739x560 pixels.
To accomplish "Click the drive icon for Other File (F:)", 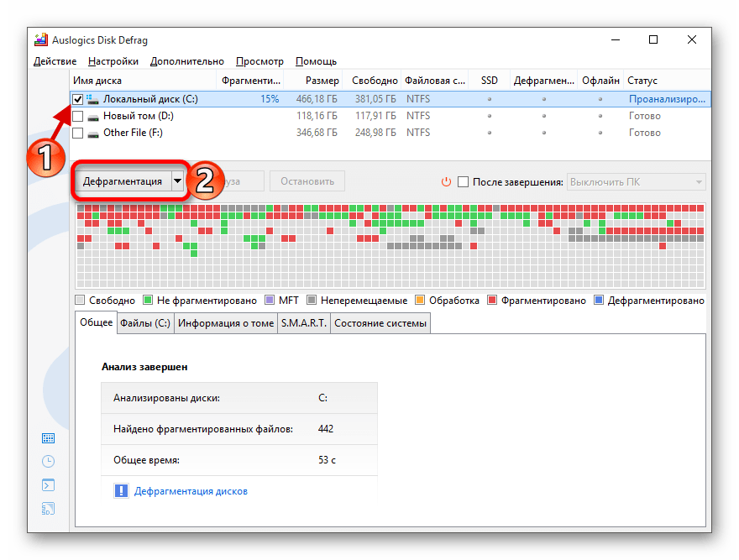I will (x=93, y=133).
